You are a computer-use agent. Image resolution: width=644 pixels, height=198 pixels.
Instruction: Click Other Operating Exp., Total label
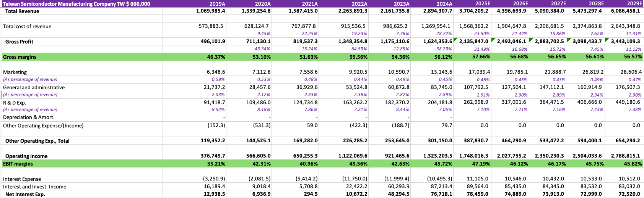tap(37, 141)
